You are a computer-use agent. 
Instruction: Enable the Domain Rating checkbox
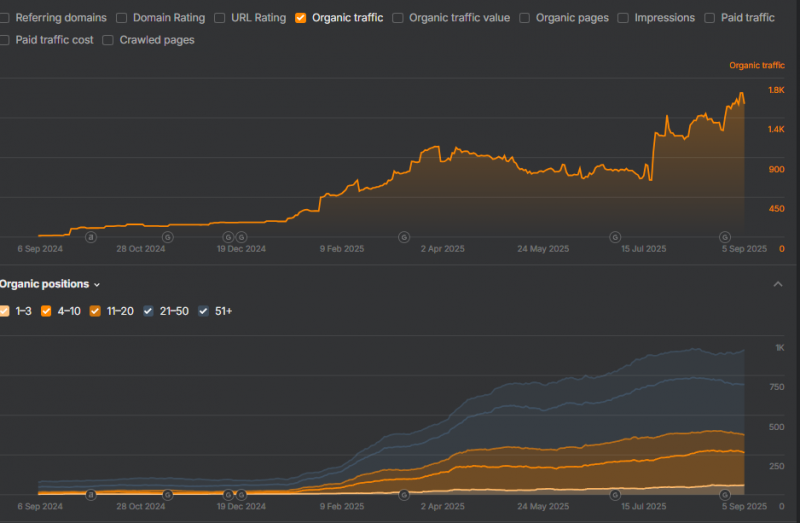click(122, 18)
